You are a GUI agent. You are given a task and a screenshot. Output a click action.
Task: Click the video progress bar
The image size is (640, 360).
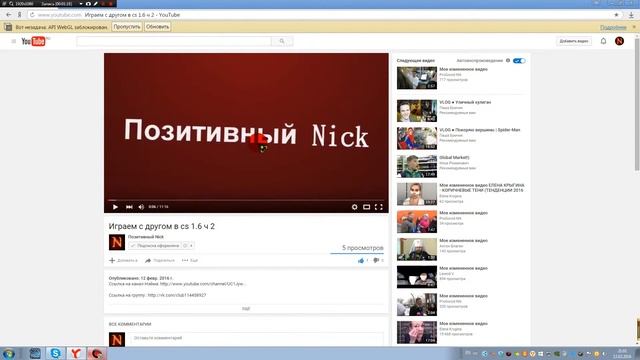coord(246,200)
